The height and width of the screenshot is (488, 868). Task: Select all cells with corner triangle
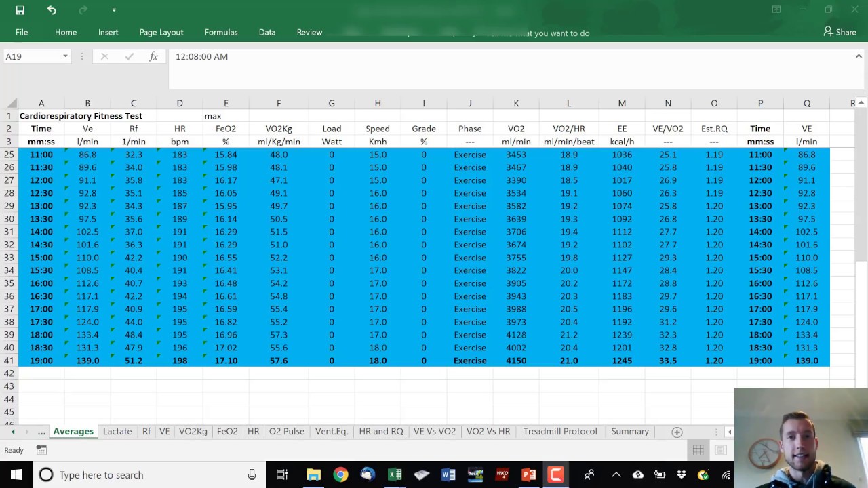pos(12,103)
